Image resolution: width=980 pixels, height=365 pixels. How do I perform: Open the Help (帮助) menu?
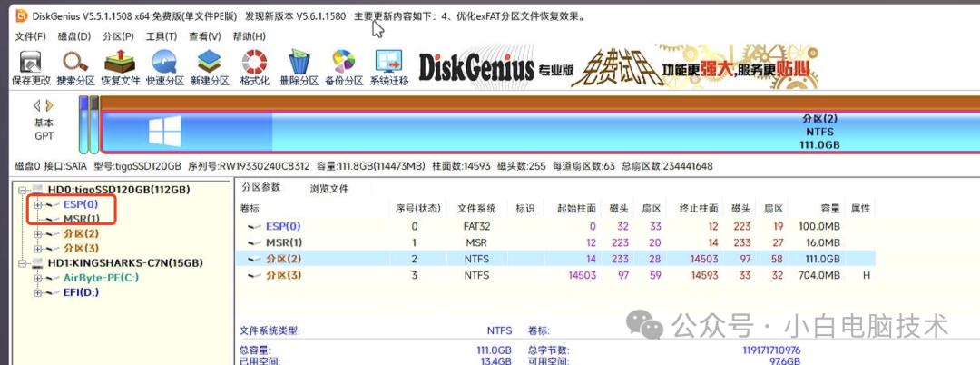coord(249,36)
